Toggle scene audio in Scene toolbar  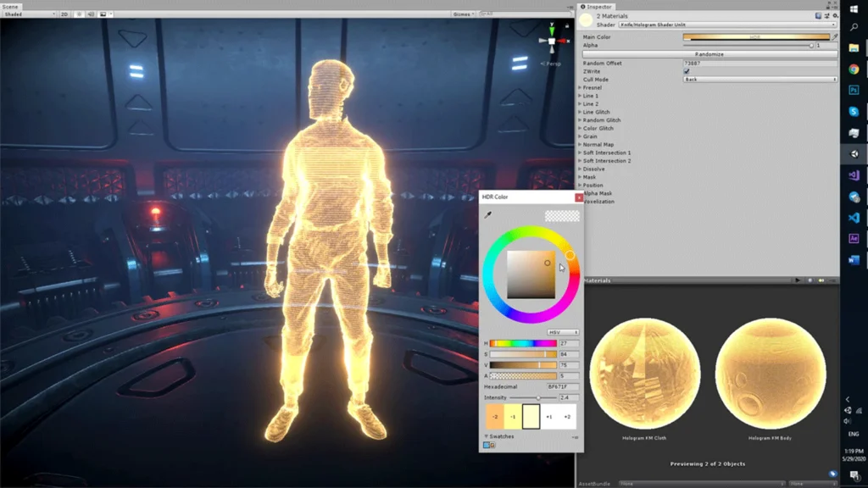tap(91, 14)
